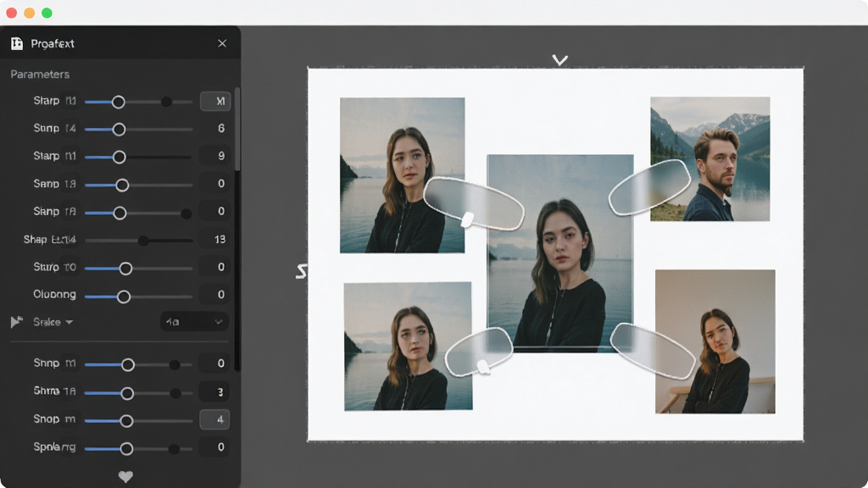
Task: Click the Sturp T0 slider handle
Action: (125, 269)
